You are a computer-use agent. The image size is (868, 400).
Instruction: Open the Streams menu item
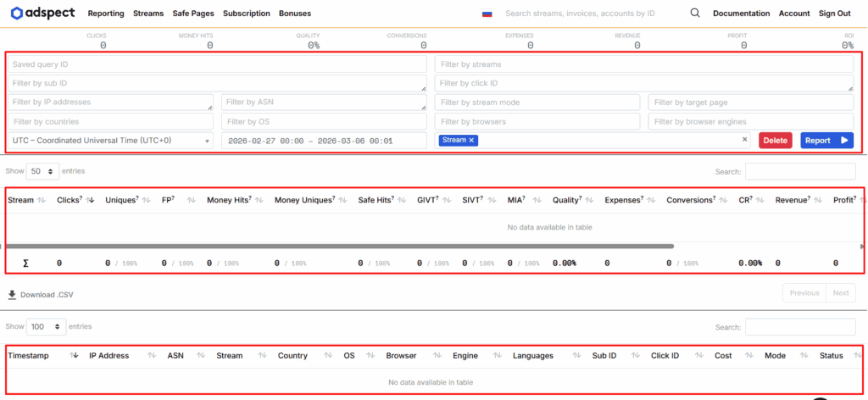point(148,14)
